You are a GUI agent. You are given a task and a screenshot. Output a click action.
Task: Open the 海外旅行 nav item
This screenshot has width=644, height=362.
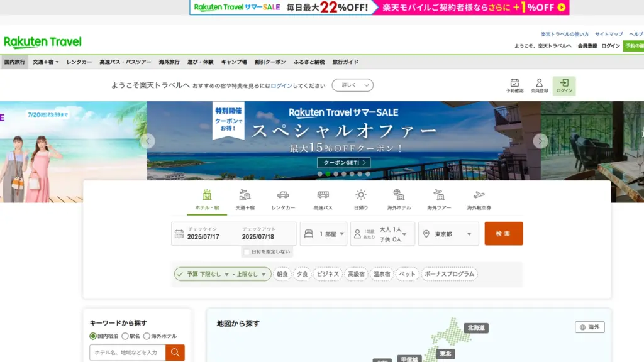(x=169, y=62)
